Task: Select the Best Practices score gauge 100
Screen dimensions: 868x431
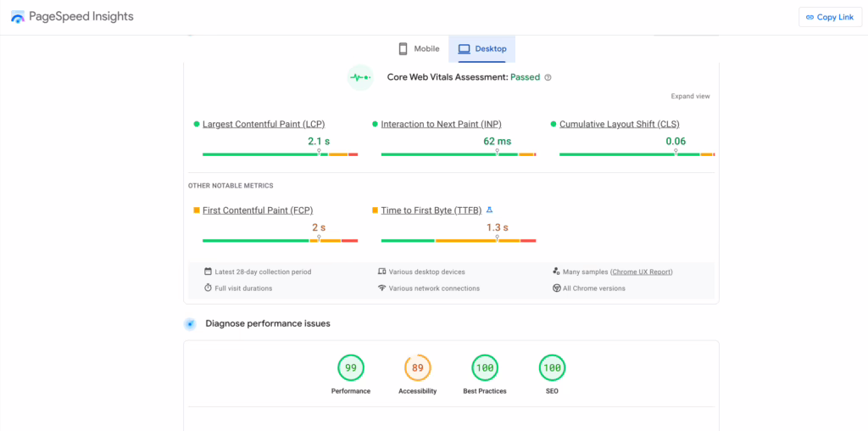Action: (485, 368)
